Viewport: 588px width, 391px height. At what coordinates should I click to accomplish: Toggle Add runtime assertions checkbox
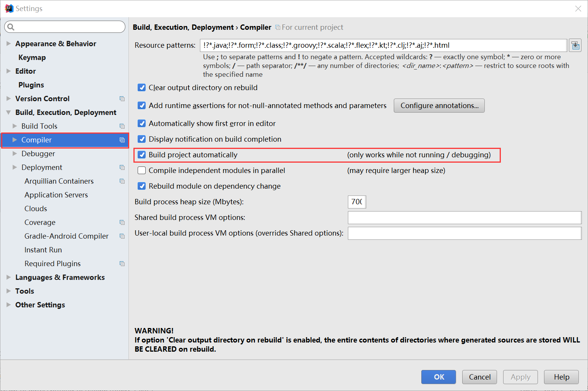click(x=142, y=105)
